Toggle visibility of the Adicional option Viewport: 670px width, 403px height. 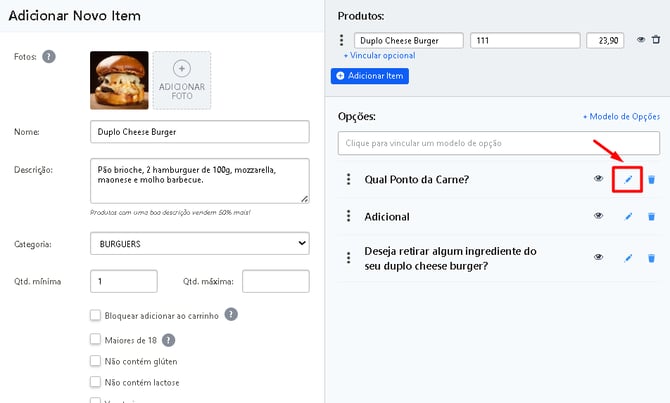[599, 216]
